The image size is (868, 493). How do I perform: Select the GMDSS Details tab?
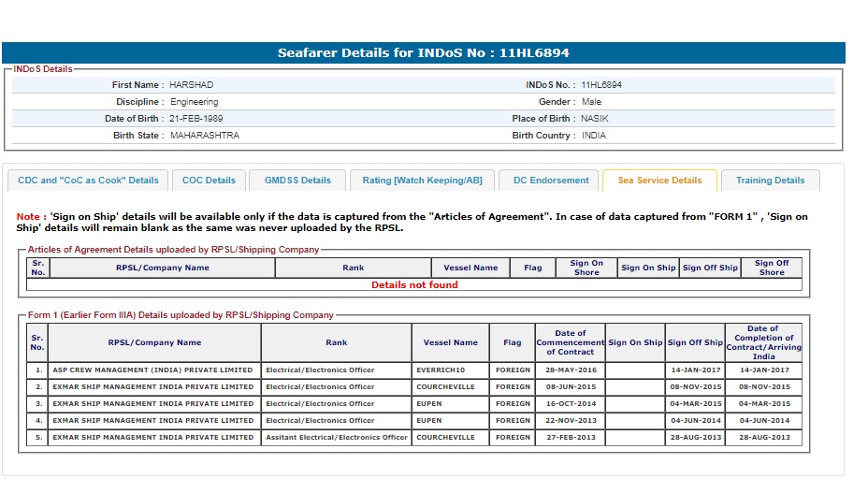[x=297, y=181]
